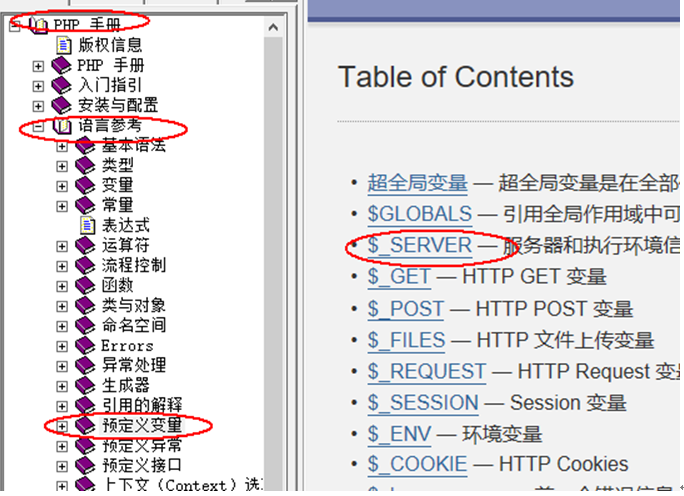Select the 常量 tree item label
Screen dimensions: 684x496
click(118, 205)
